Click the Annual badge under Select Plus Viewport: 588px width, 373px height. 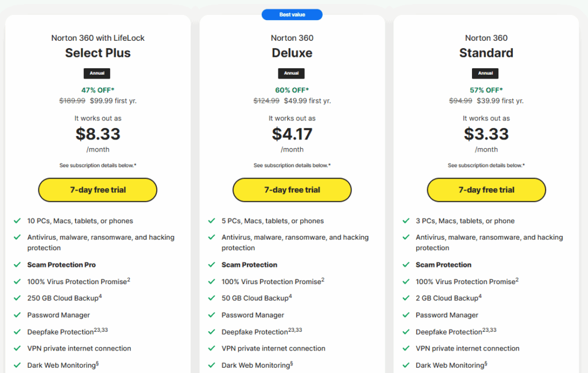(96, 73)
